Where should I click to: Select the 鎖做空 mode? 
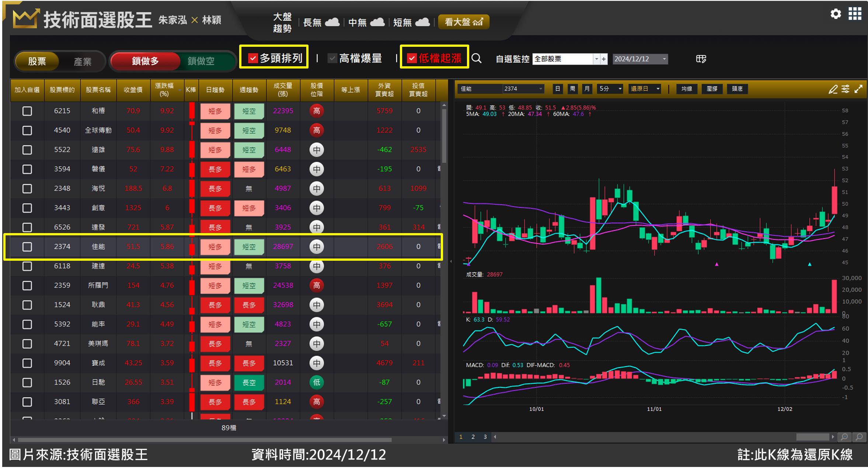click(x=201, y=61)
